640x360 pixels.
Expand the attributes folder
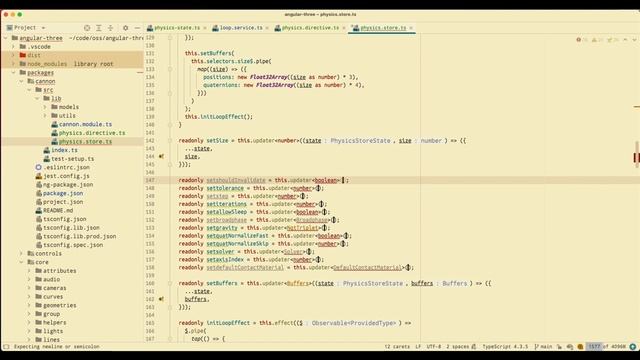(29, 271)
